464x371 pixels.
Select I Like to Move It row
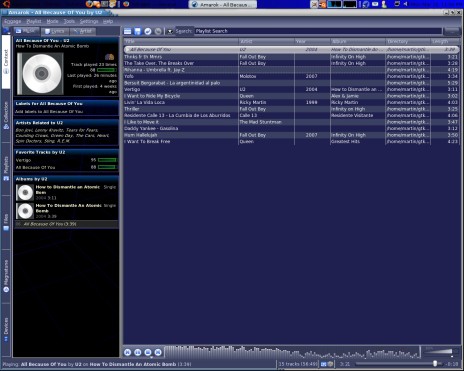pos(291,122)
